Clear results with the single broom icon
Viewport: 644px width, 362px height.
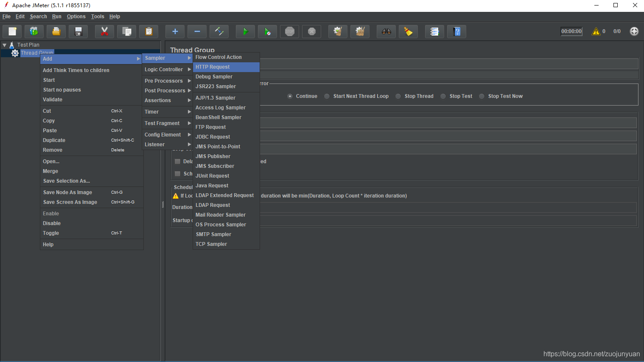coord(338,31)
